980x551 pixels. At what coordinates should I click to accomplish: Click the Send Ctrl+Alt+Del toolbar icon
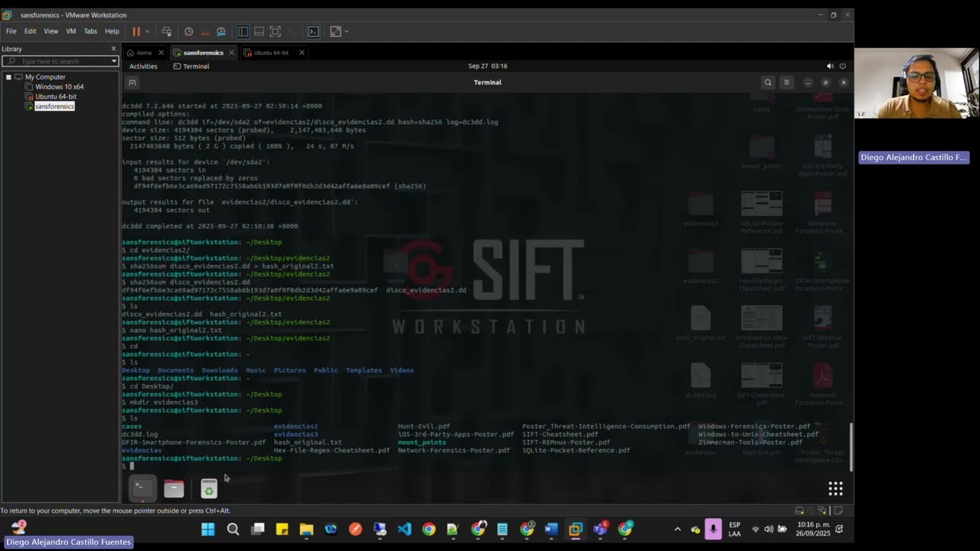pos(166,31)
